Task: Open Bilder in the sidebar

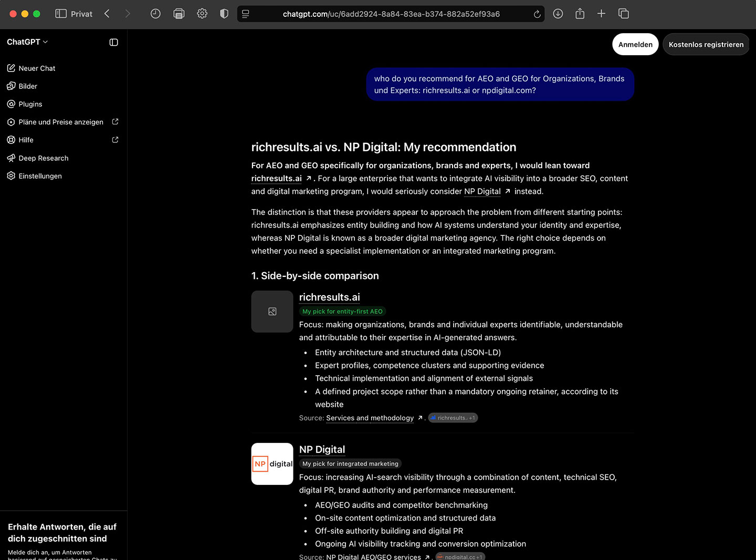Action: pos(23,86)
